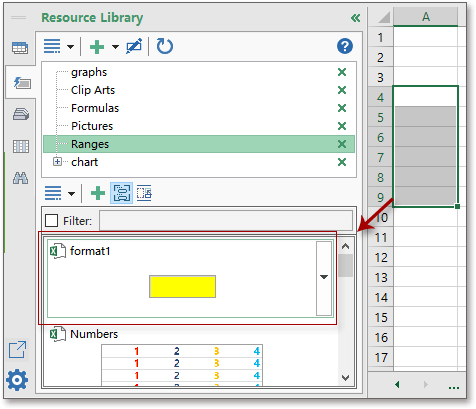Toggle the preview display button in entries toolbar
476x409 pixels.
point(122,193)
